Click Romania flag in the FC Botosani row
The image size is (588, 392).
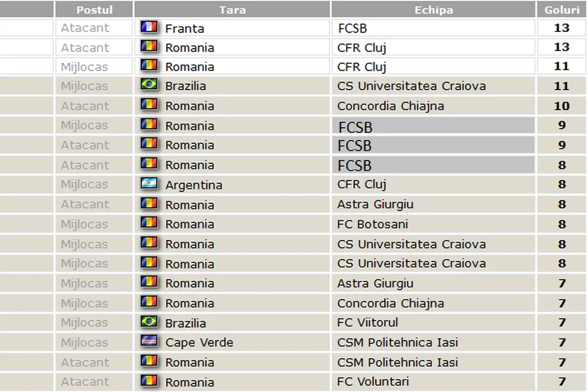(x=149, y=224)
